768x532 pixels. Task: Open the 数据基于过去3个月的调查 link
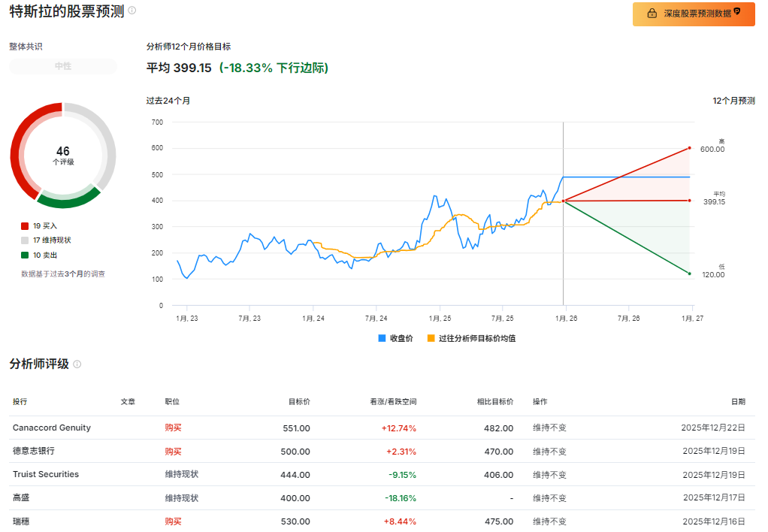click(x=62, y=274)
